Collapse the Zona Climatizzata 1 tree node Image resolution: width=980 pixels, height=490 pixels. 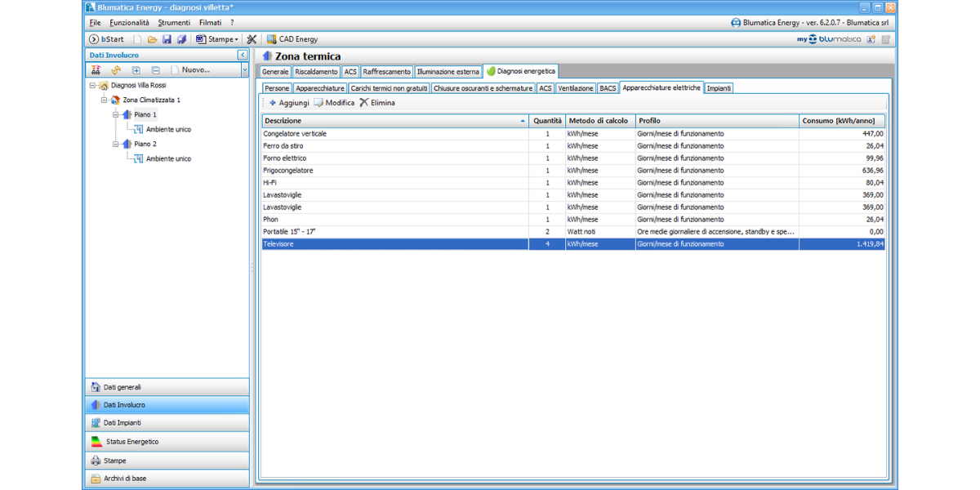pos(105,100)
